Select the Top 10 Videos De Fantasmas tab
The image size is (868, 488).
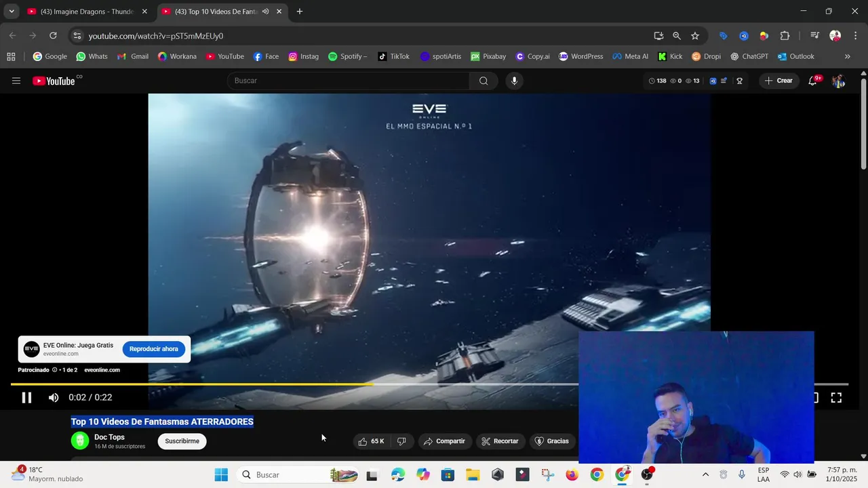pyautogui.click(x=216, y=12)
